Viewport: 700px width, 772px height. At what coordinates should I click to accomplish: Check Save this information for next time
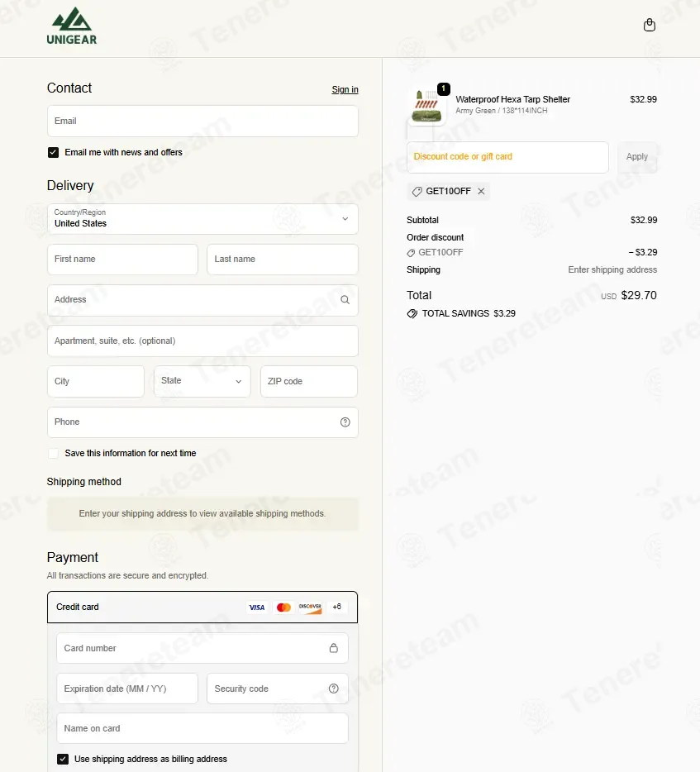[x=53, y=454]
